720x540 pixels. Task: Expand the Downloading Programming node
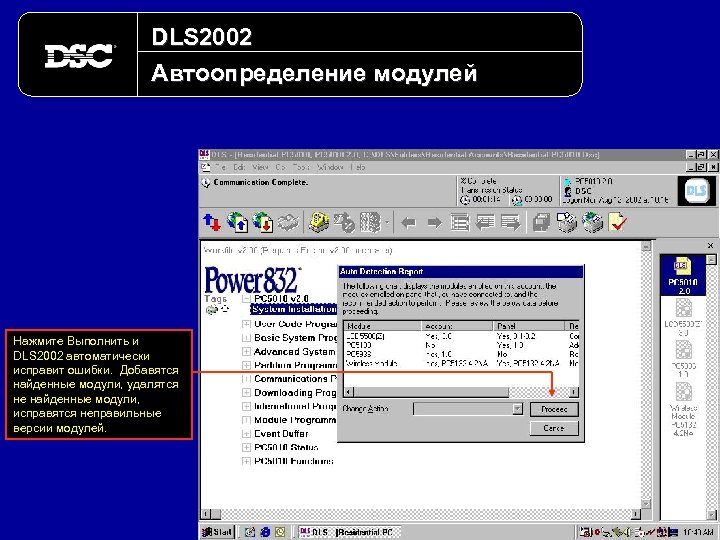246,393
